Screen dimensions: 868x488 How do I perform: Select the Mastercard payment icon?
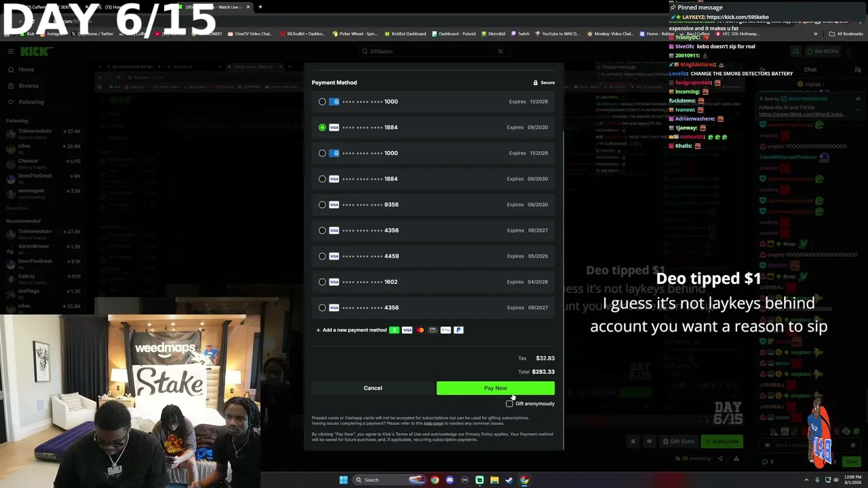click(420, 330)
